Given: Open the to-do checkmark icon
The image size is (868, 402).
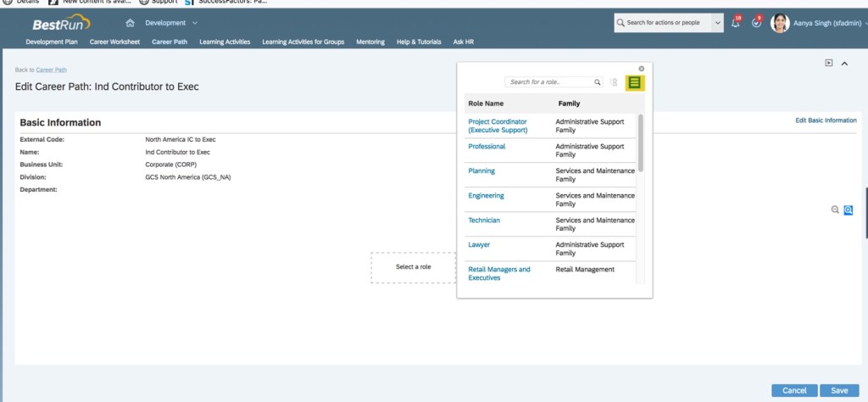Looking at the screenshot, I should pyautogui.click(x=756, y=23).
